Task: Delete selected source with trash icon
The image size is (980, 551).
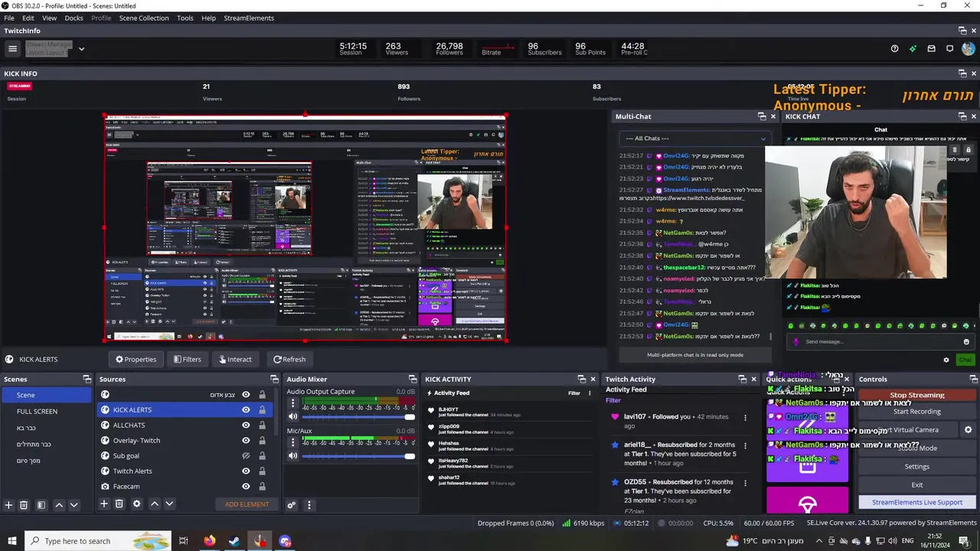Action: [x=119, y=504]
